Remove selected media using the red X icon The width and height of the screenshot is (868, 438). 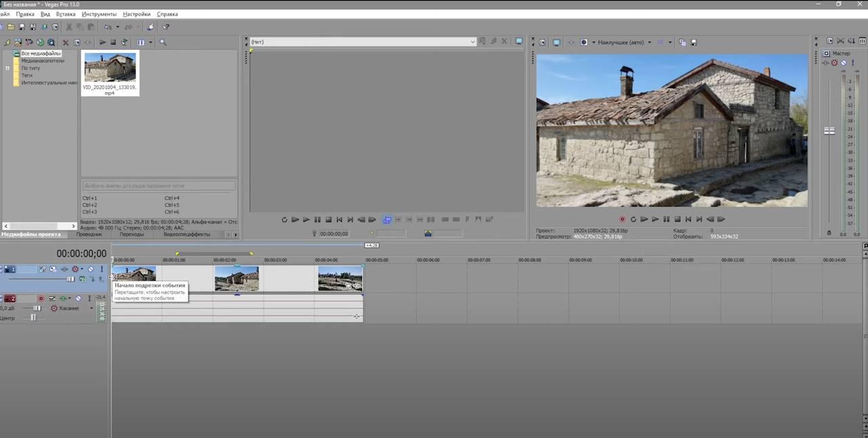point(66,42)
